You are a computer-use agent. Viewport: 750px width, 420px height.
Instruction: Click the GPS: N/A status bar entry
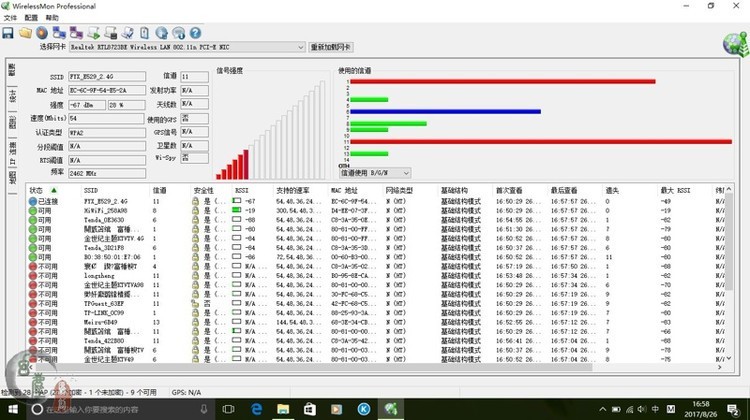point(186,392)
